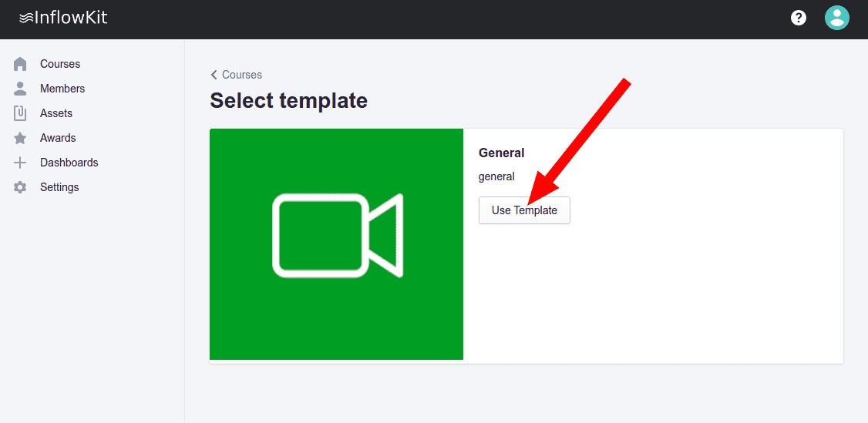Open the user avatar profile menu
The height and width of the screenshot is (423, 868).
click(x=836, y=18)
